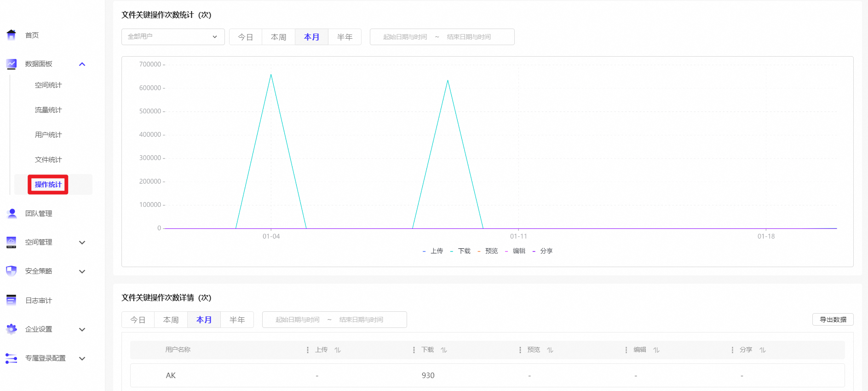This screenshot has width=868, height=391.
Task: Click the 用户名称 column header
Action: tap(178, 350)
